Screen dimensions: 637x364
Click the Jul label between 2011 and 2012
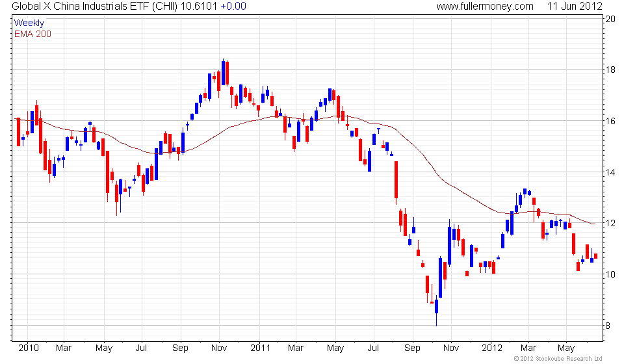(373, 348)
